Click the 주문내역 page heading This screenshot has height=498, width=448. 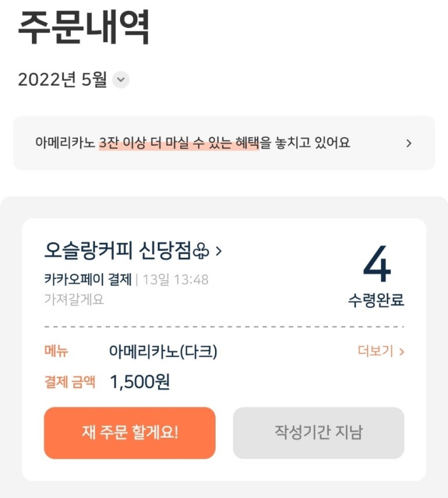click(84, 27)
